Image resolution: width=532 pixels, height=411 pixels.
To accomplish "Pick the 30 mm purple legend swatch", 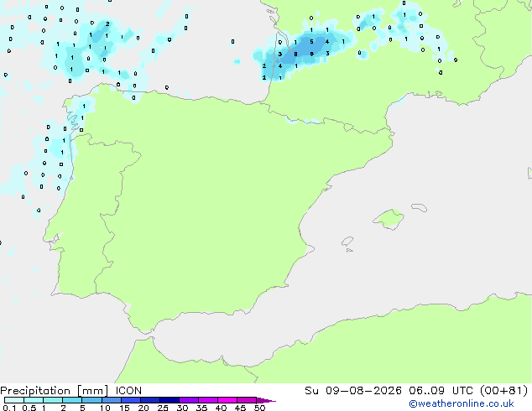I will tap(189, 400).
